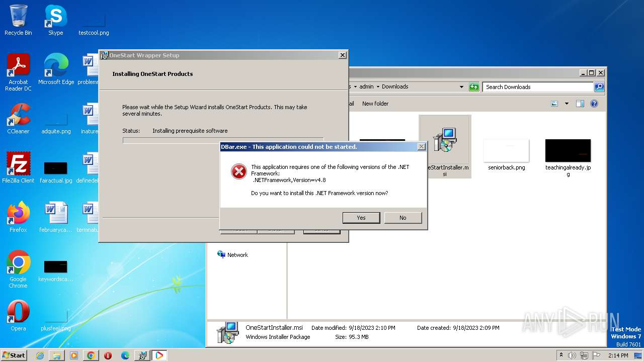The width and height of the screenshot is (644, 362).
Task: Open Firefox desktop shortcut
Action: 18,217
